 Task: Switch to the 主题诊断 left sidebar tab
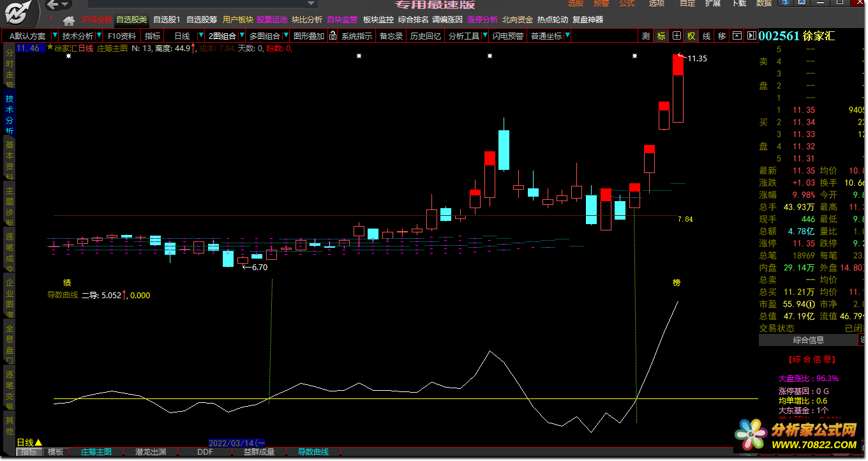9,206
